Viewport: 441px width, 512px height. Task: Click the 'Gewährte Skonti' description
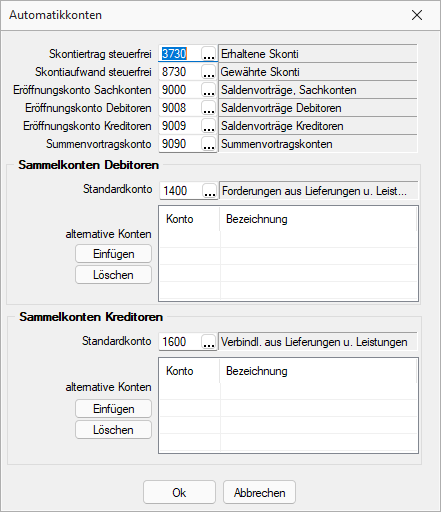coord(318,72)
